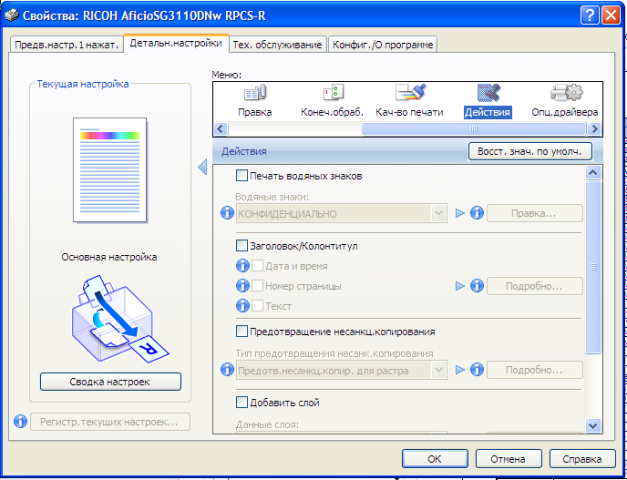The height and width of the screenshot is (480, 627).
Task: Click info icon beside Подробно... header button
Action: pos(477,286)
